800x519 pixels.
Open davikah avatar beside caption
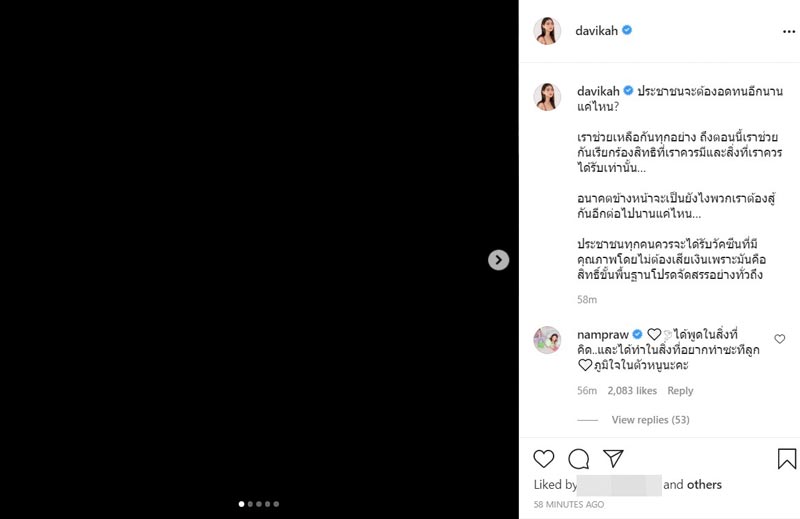[x=547, y=96]
